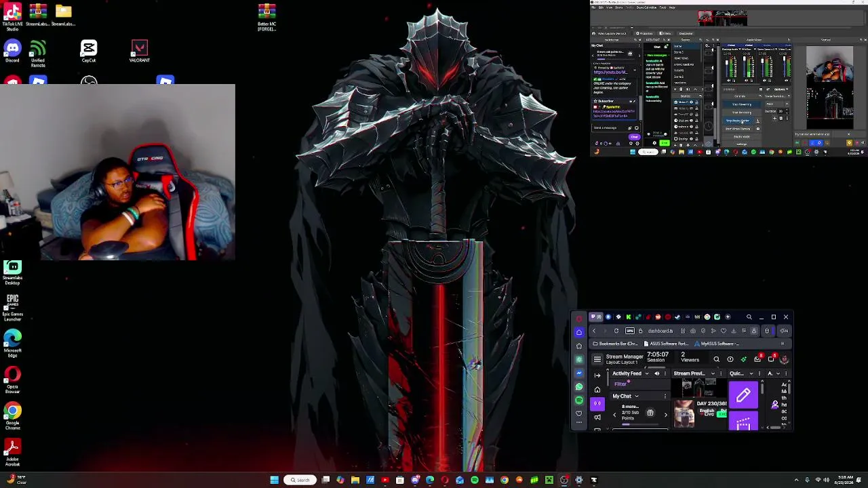Open ASUS Software Portal bookmark

[665, 344]
